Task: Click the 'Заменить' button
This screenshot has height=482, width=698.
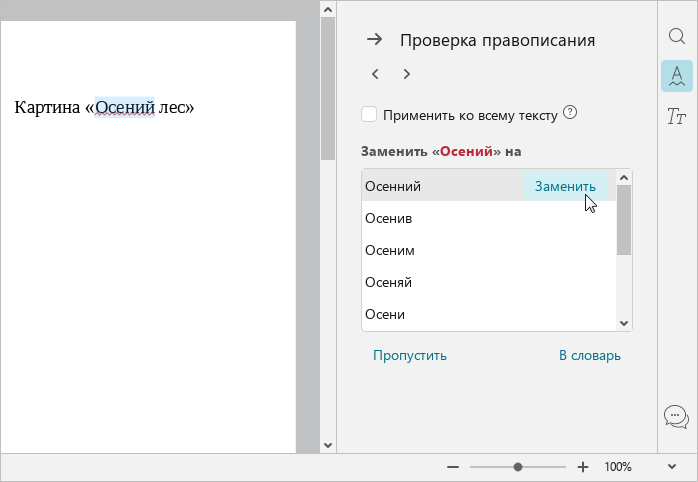Action: (x=565, y=186)
